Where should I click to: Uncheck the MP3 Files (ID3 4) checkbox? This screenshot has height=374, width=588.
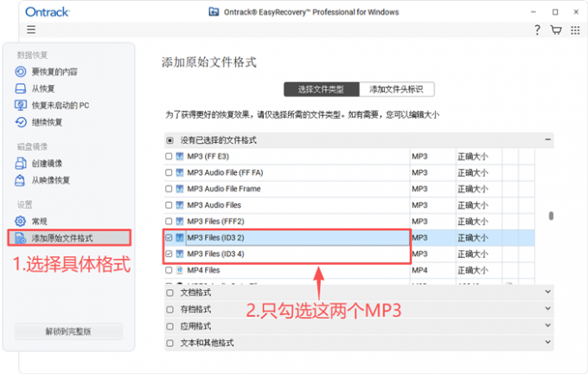point(169,254)
